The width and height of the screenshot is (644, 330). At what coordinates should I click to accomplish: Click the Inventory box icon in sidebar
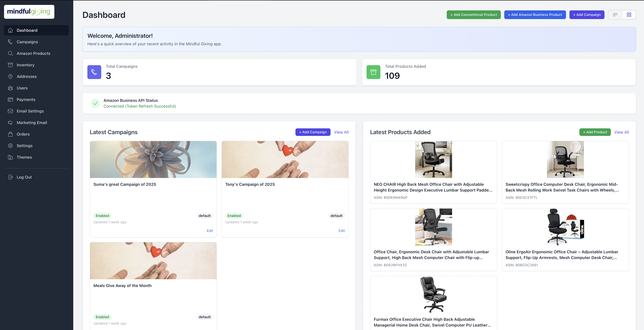(x=10, y=65)
